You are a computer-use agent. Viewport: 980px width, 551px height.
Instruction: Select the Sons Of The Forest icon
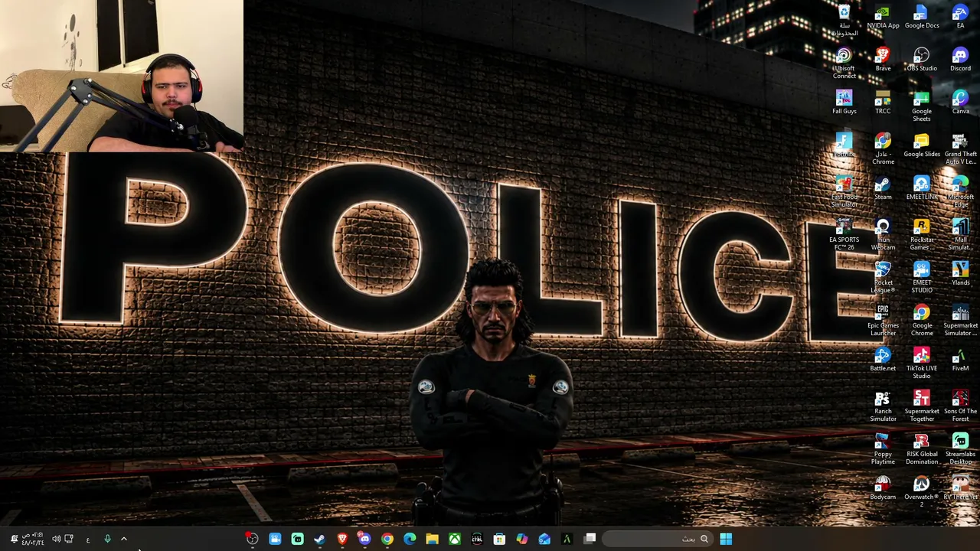pos(960,406)
